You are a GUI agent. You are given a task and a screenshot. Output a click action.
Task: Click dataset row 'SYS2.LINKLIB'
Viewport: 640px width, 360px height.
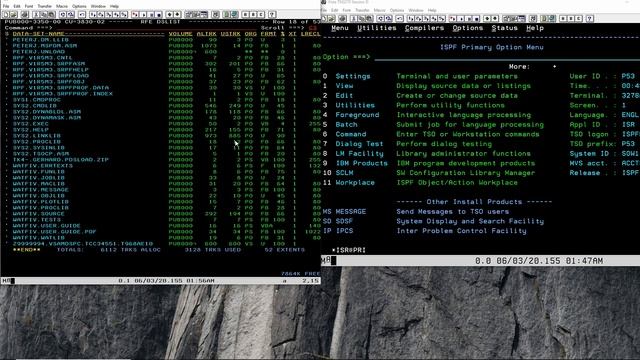(37, 136)
